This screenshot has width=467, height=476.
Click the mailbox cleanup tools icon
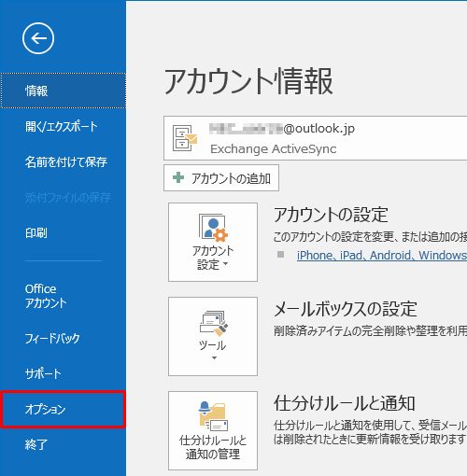pyautogui.click(x=214, y=323)
